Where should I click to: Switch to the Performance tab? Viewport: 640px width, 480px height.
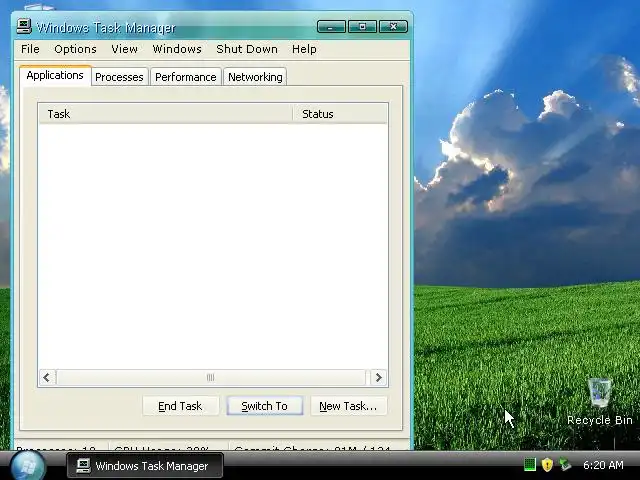(186, 77)
